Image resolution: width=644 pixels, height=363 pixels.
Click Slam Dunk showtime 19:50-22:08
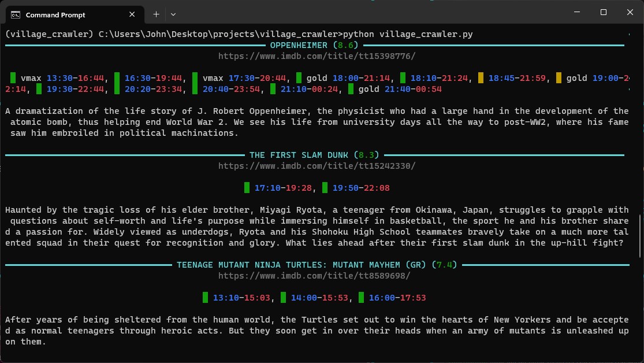point(361,188)
